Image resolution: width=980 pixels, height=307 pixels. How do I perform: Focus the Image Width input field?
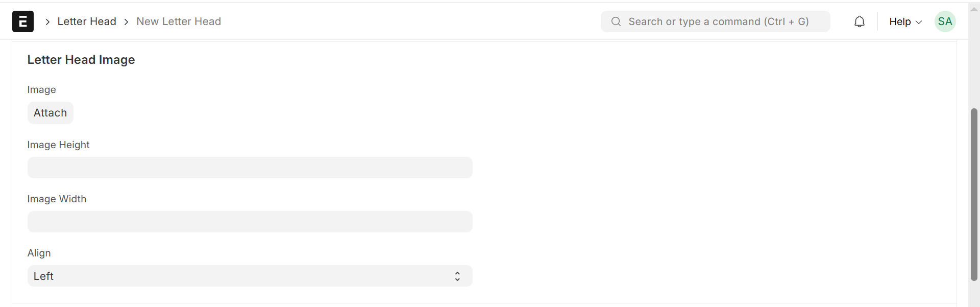click(250, 222)
